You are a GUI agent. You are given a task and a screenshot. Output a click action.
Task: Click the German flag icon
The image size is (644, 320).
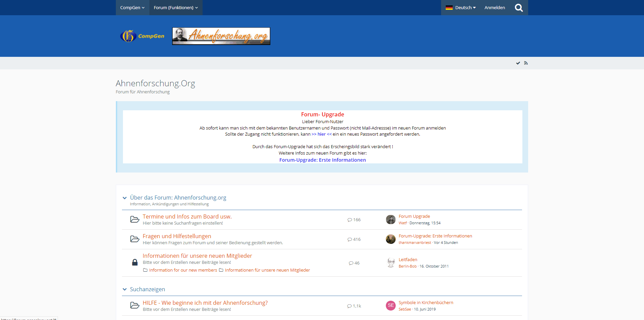(449, 8)
